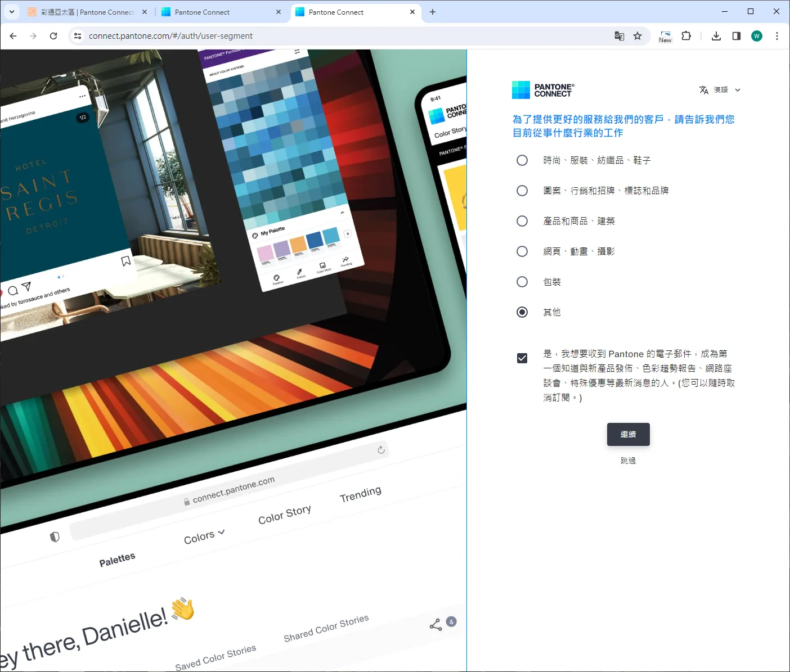The image size is (790, 672).
Task: Open the Chrome three-dot menu
Action: (777, 35)
